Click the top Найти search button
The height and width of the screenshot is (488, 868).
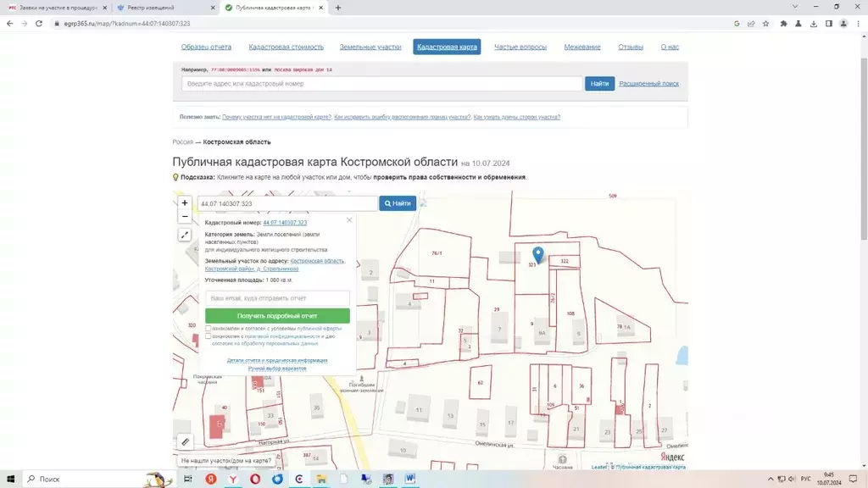pos(599,84)
